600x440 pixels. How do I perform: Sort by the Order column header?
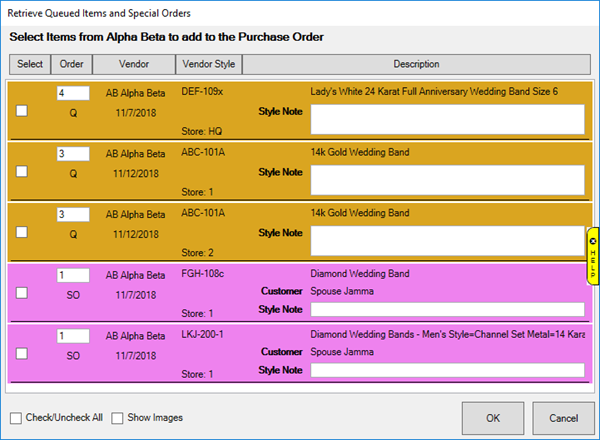pyautogui.click(x=72, y=65)
